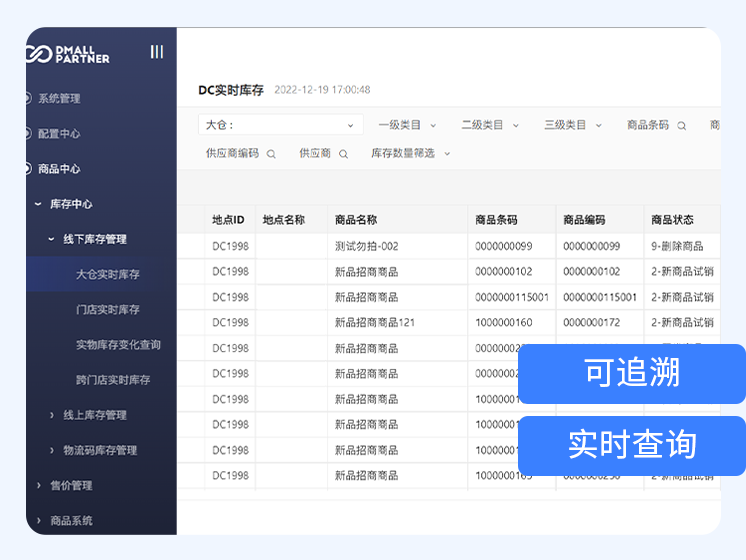Click search icon next to 商品条码 filter
Image resolution: width=746 pixels, height=560 pixels.
coord(682,126)
